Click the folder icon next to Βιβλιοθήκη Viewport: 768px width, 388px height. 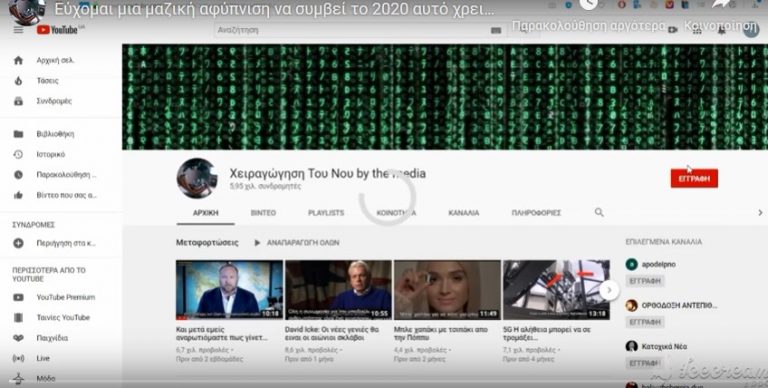click(18, 134)
